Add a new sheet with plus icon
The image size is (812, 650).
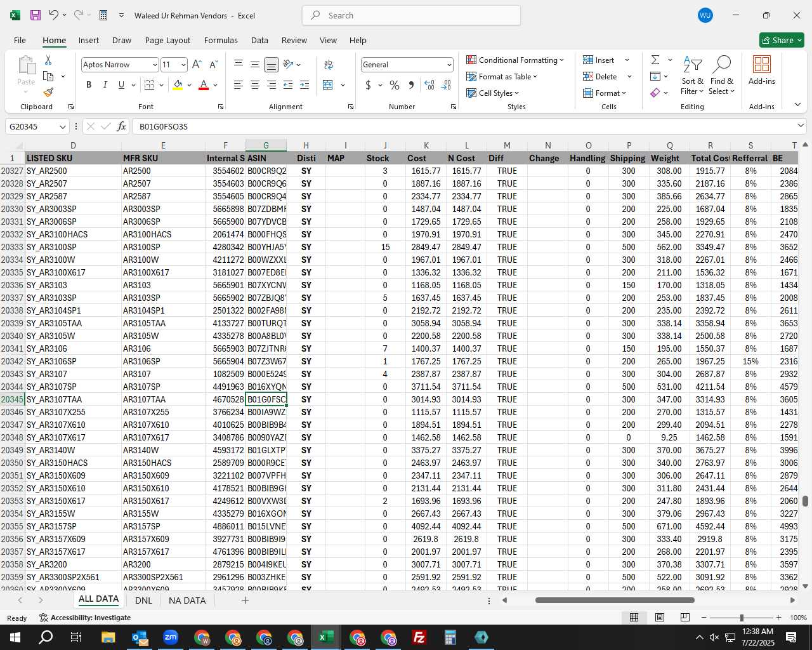[x=245, y=600]
